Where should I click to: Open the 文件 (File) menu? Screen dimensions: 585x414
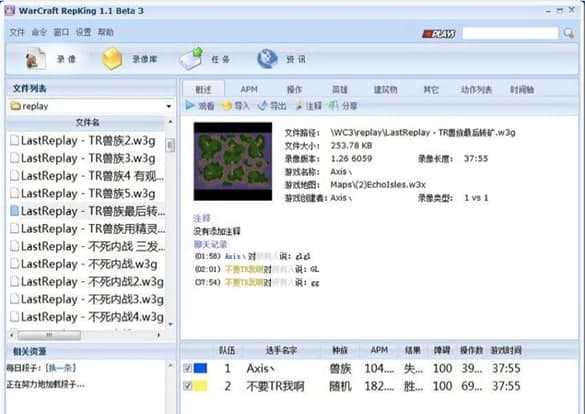(x=16, y=32)
